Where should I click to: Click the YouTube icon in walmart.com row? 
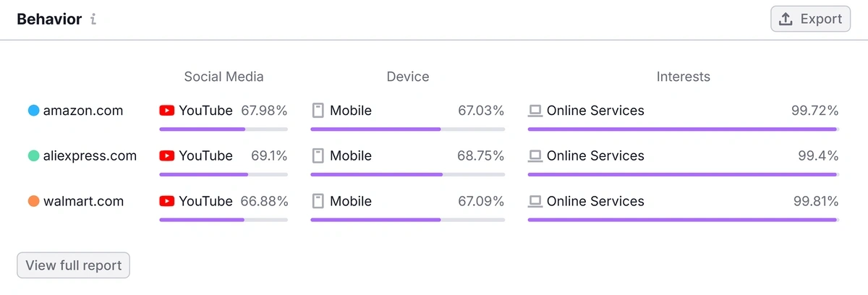tap(167, 201)
